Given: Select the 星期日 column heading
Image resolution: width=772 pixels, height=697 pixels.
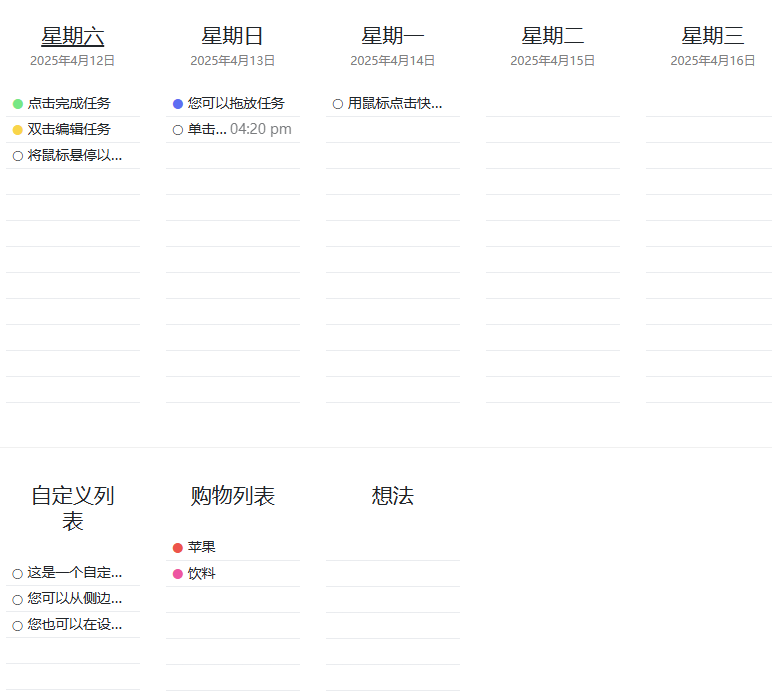Looking at the screenshot, I should click(x=232, y=36).
